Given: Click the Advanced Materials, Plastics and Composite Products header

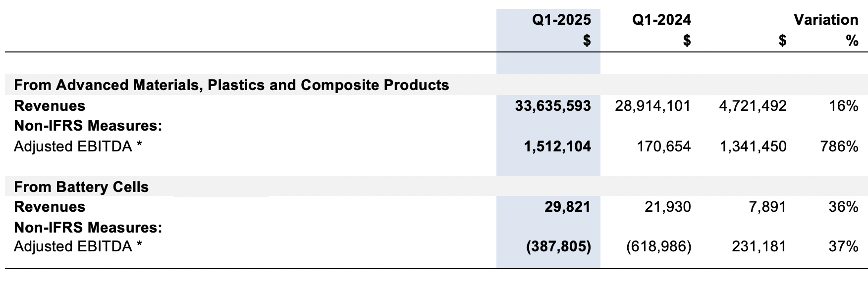Looking at the screenshot, I should [x=231, y=85].
